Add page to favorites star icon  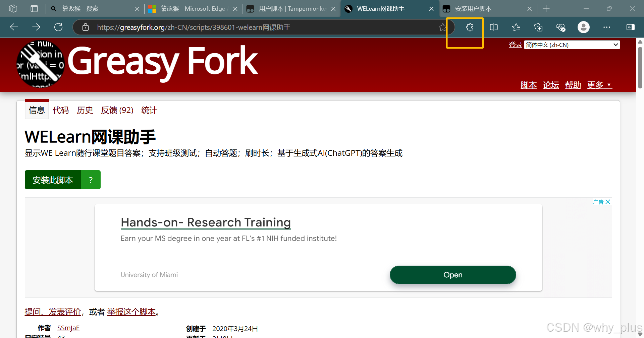[x=442, y=27]
